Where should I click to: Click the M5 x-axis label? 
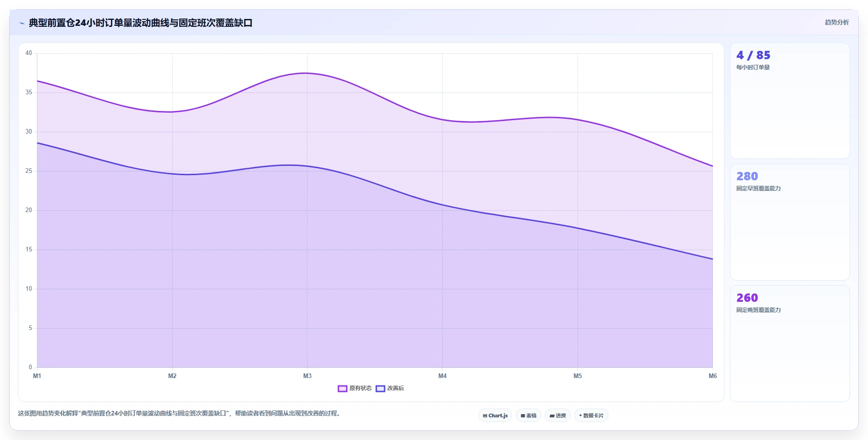coord(578,376)
